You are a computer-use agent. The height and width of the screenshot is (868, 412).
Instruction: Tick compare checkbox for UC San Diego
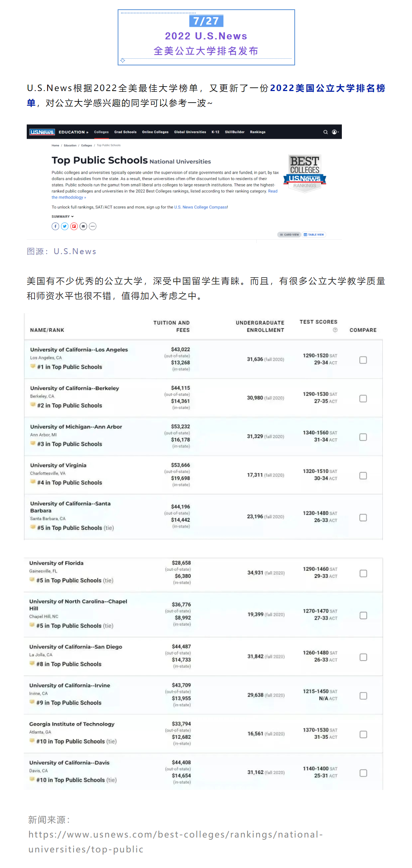coord(363,657)
